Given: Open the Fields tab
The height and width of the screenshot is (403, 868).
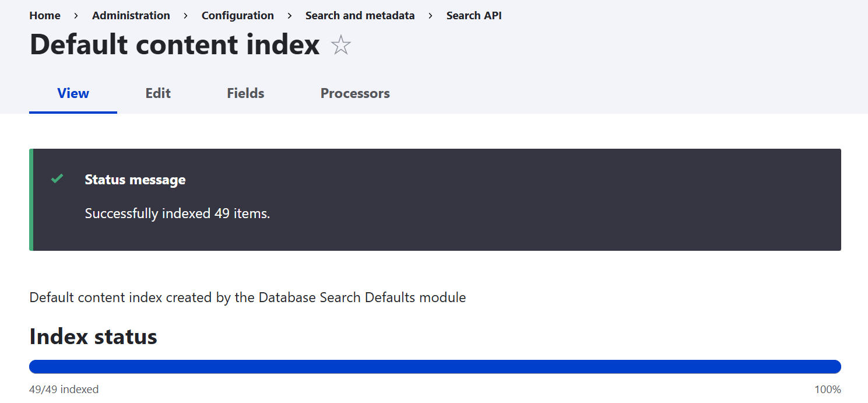Looking at the screenshot, I should coord(245,93).
